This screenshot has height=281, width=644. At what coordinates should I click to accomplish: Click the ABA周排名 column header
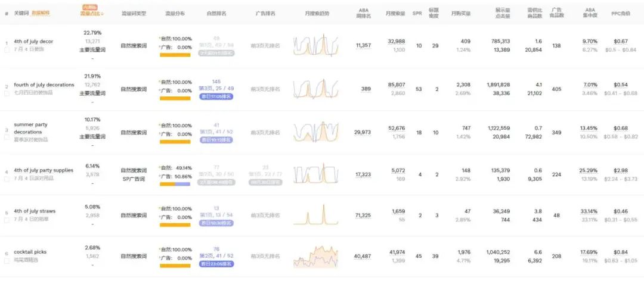pos(363,13)
